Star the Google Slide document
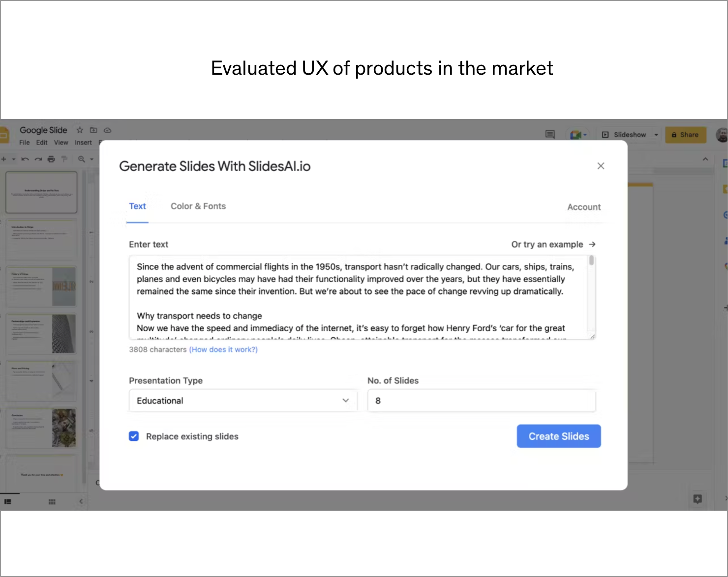The image size is (728, 577). tap(80, 130)
